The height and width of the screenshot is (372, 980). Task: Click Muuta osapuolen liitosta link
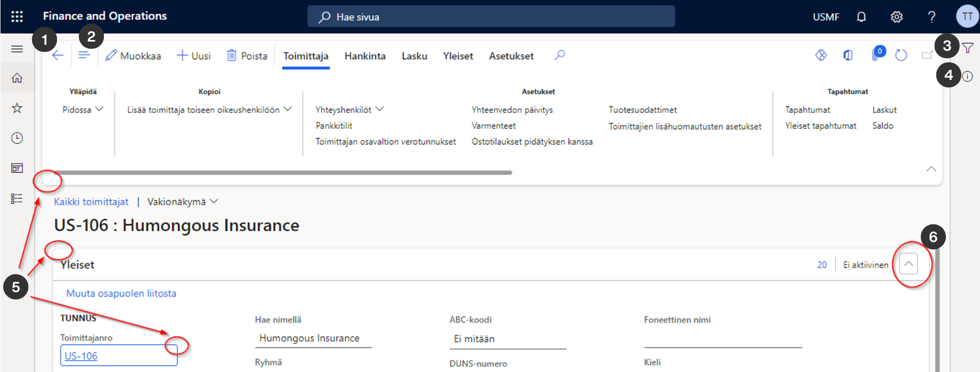tap(121, 293)
